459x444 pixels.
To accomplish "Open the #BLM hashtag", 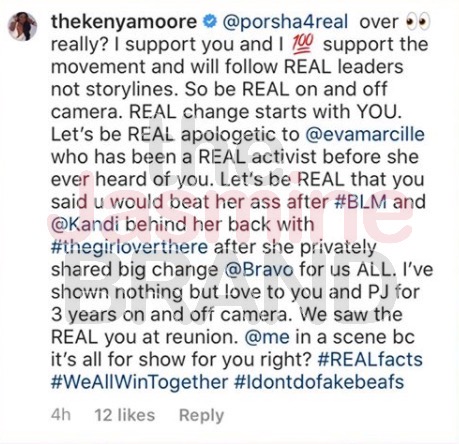I will [x=361, y=202].
